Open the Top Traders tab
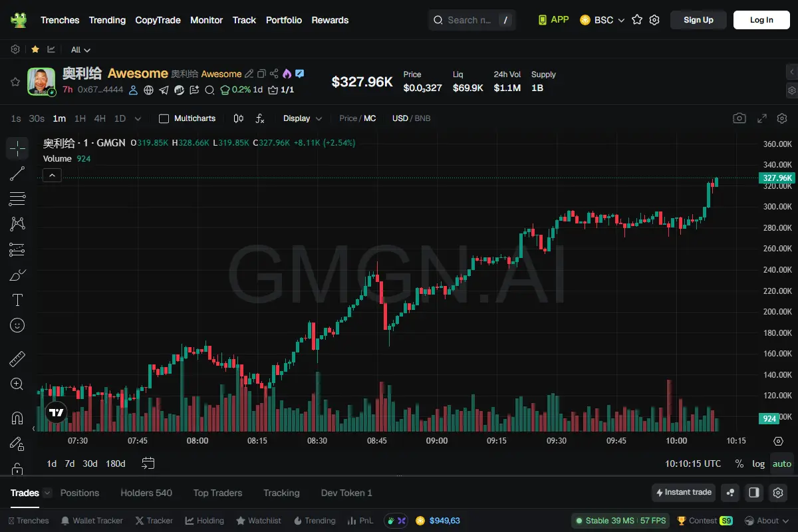 [x=217, y=493]
